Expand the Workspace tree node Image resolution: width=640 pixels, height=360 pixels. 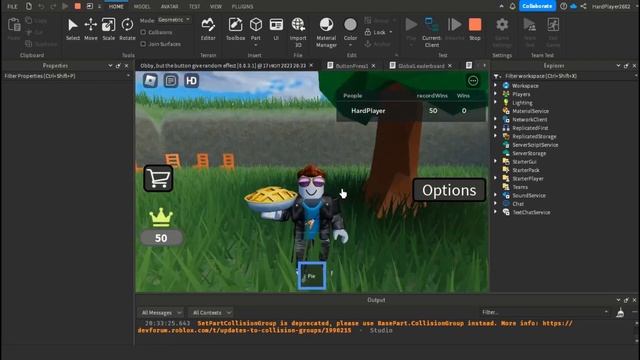coord(496,85)
